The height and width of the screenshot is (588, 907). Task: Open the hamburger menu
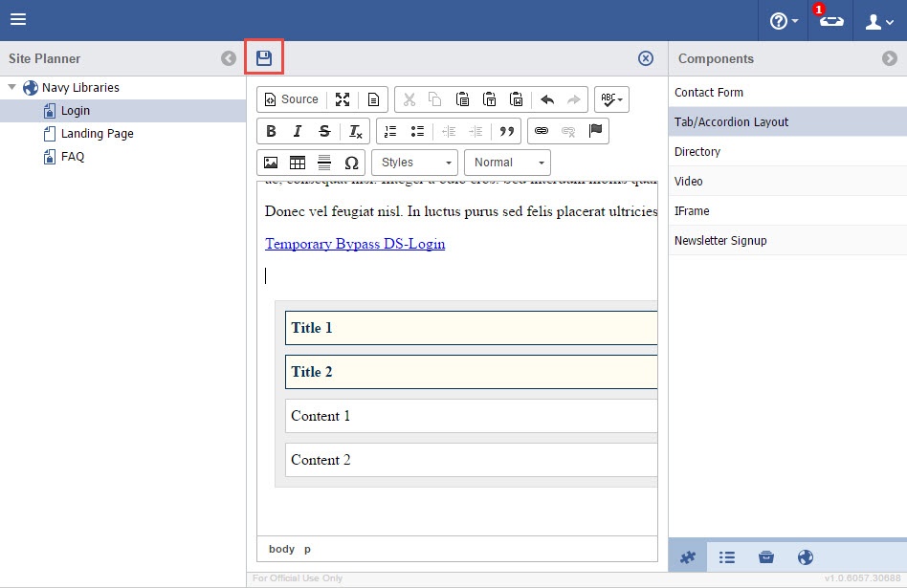[18, 20]
